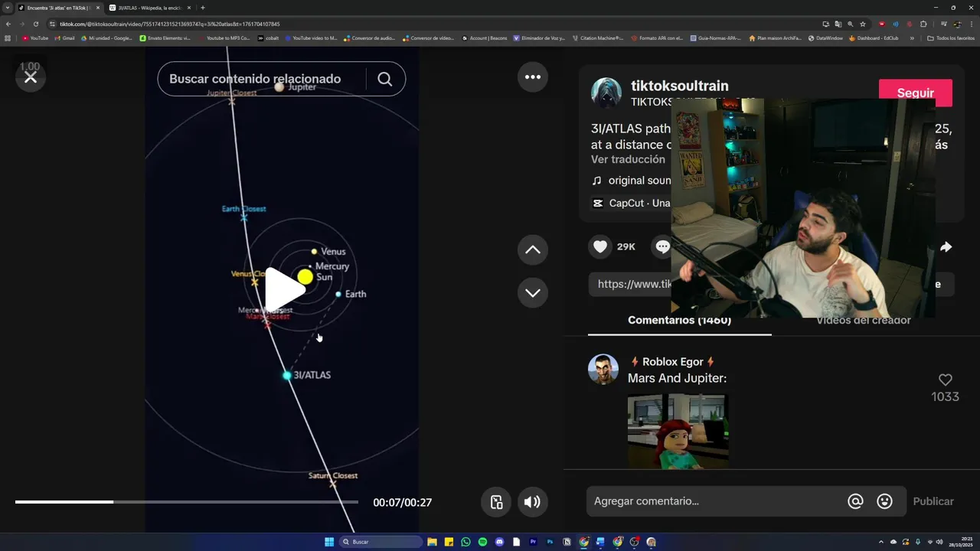Open the media control toolbar icon

tap(944, 24)
